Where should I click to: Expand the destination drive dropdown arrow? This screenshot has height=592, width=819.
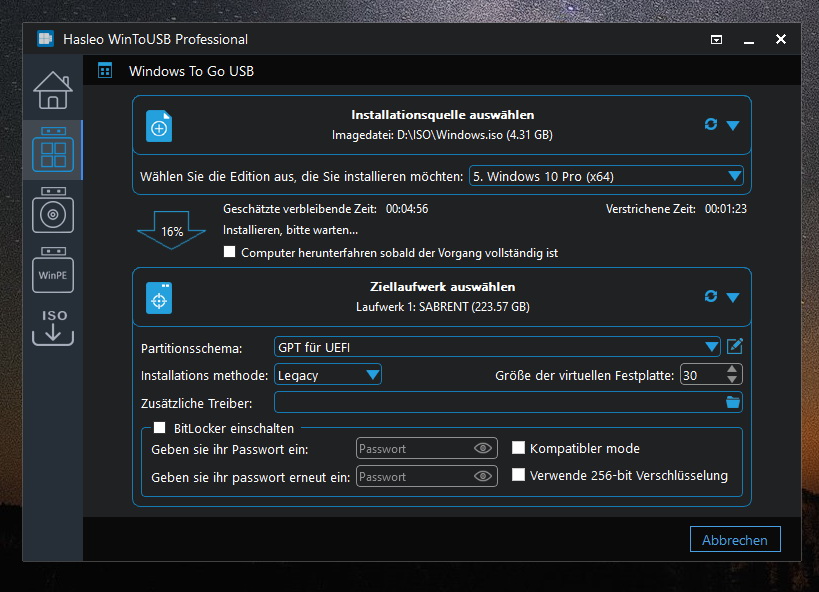coord(733,297)
